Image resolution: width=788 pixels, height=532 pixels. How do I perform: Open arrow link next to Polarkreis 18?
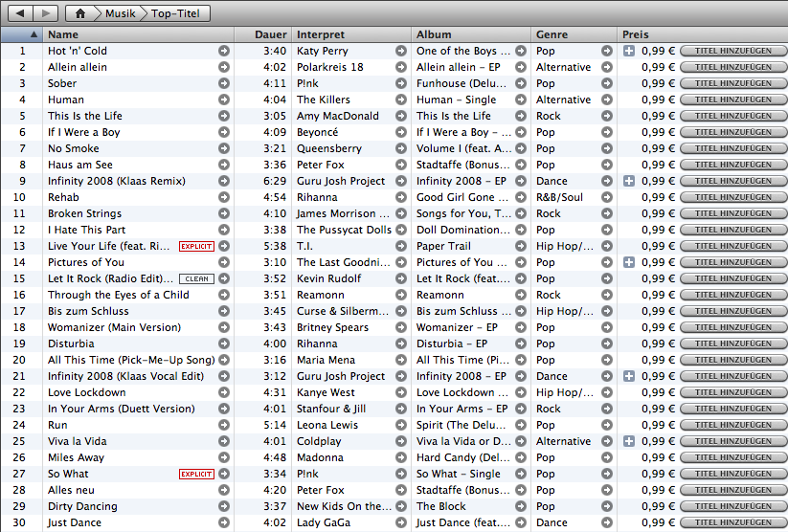coord(401,67)
